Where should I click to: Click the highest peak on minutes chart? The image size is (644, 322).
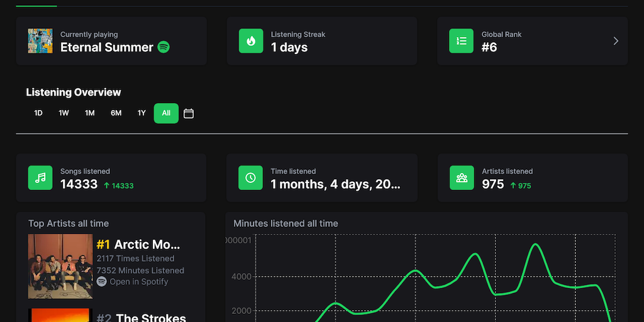coord(535,245)
